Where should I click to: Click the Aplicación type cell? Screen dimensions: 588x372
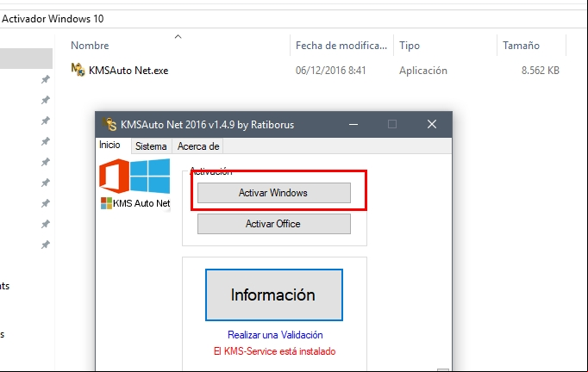(x=423, y=71)
